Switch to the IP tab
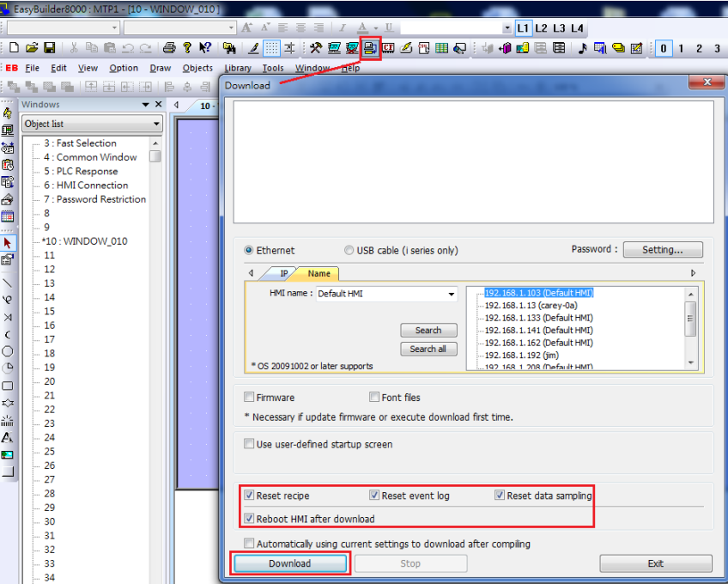Screen dimensions: 728x584 (283, 274)
